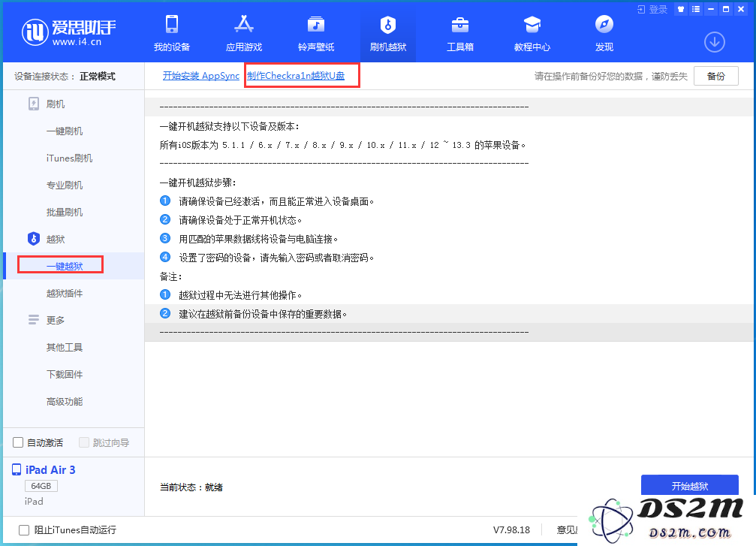Screen dimensions: 756x546
Task: Click the 当前状态：就绪 status text
Action: click(x=191, y=487)
